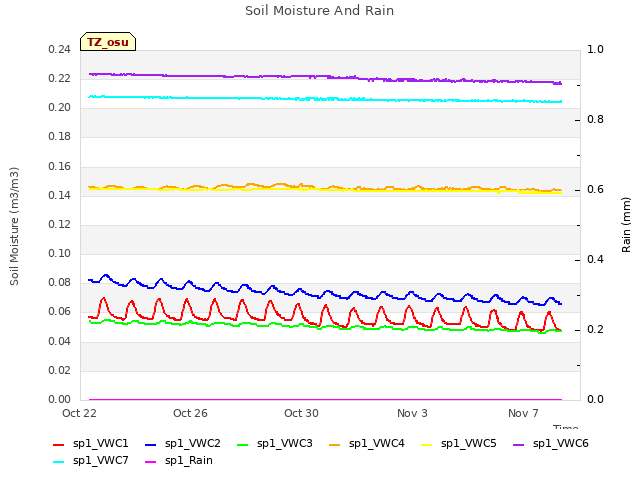Click the sp1_VWC7 legend entry
Viewport: 640px width, 480px height.
[x=91, y=460]
